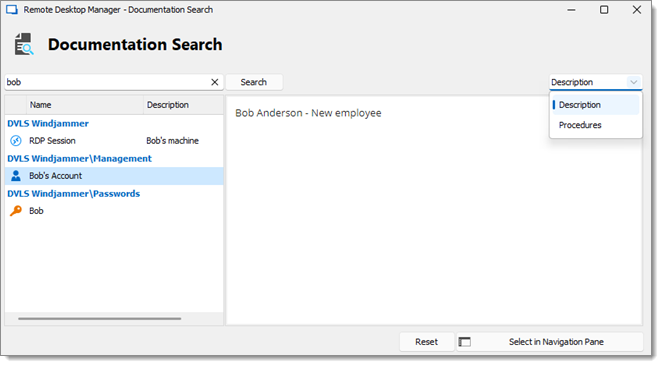Click the navigation pane icon next to Reset

click(x=464, y=342)
